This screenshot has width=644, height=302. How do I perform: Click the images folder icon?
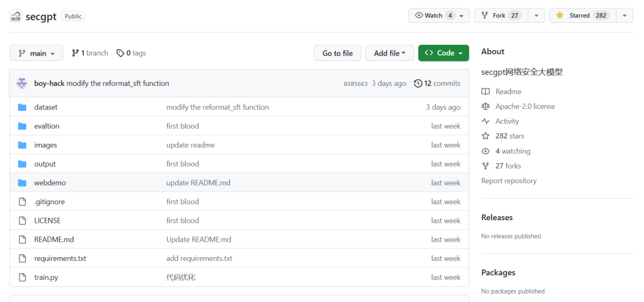pos(22,145)
